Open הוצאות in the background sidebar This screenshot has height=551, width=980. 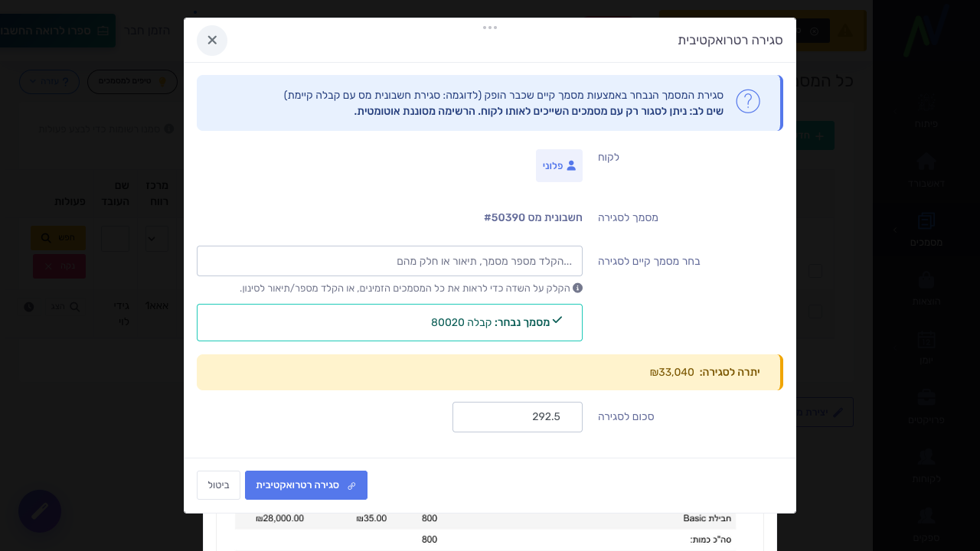click(926, 289)
